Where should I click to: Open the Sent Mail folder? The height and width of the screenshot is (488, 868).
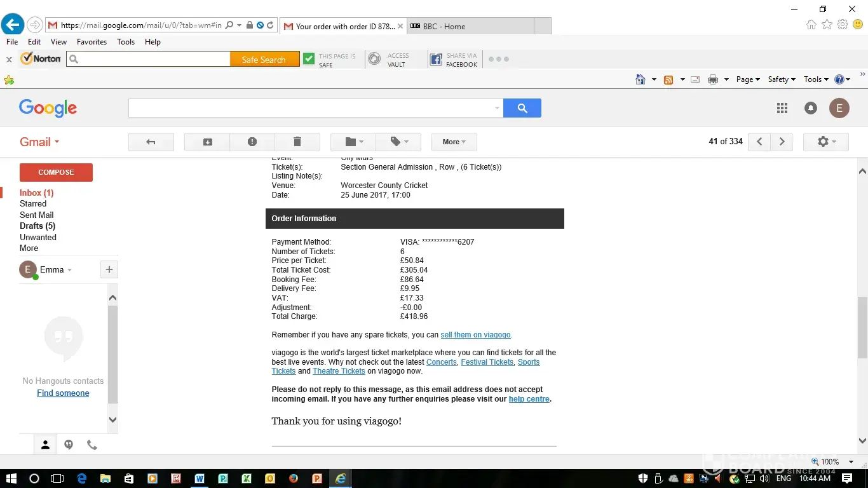pos(36,215)
